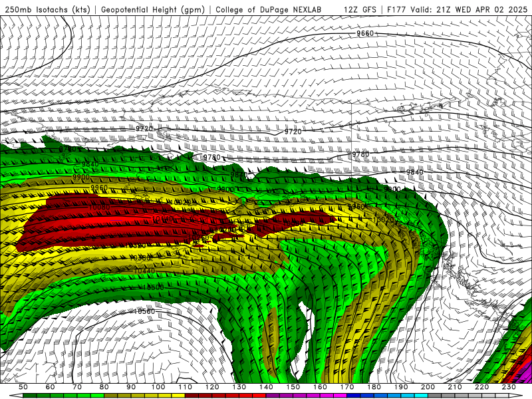Click the leftmost 9720 contour label
Screen dimensions: 532x399
point(144,128)
